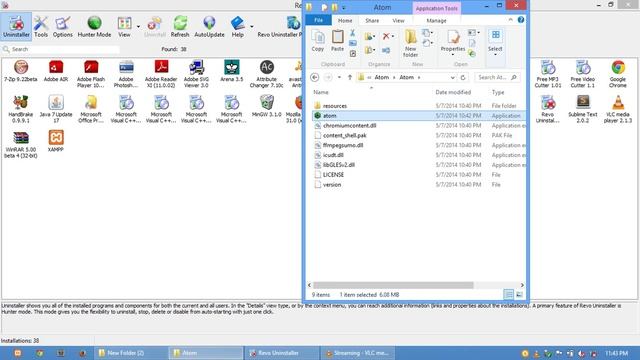Image resolution: width=640 pixels, height=360 pixels.
Task: Select WinRAR 5.00 beta 4 icon
Action: pos(20,144)
